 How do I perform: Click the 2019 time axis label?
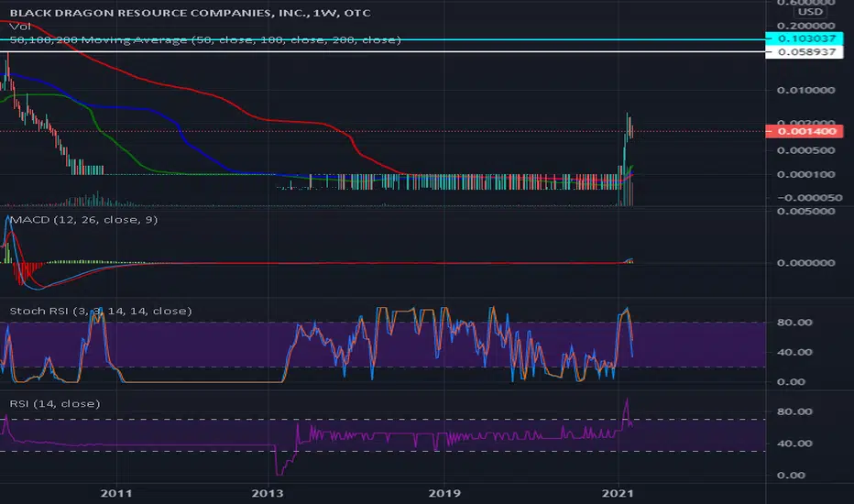(x=443, y=493)
